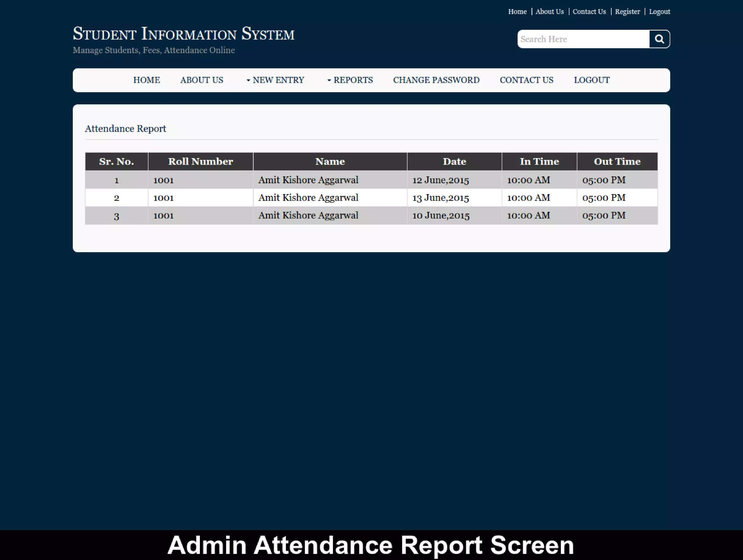Click the Roll Number column header
Viewport: 743px width, 560px height.
[201, 161]
